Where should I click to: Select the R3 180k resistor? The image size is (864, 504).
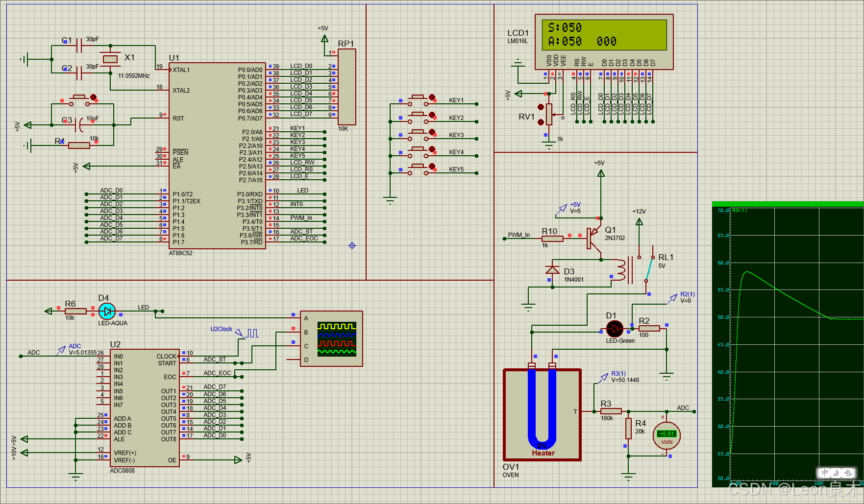click(611, 411)
